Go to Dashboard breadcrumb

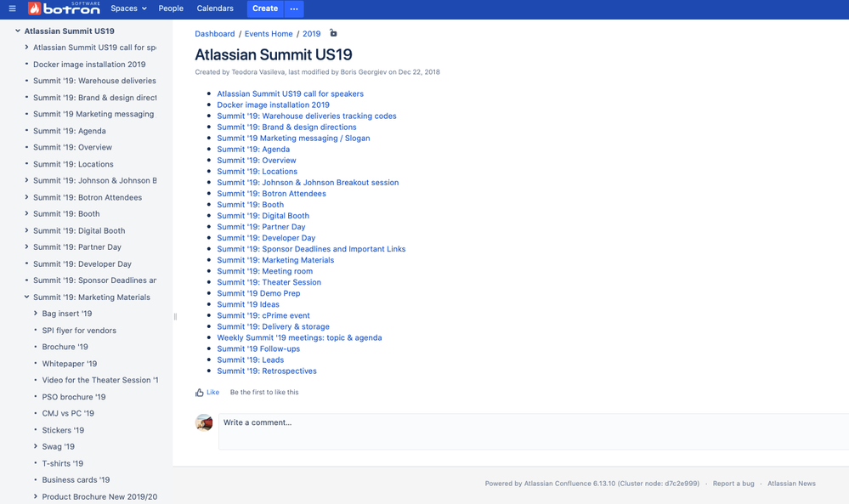coord(215,33)
